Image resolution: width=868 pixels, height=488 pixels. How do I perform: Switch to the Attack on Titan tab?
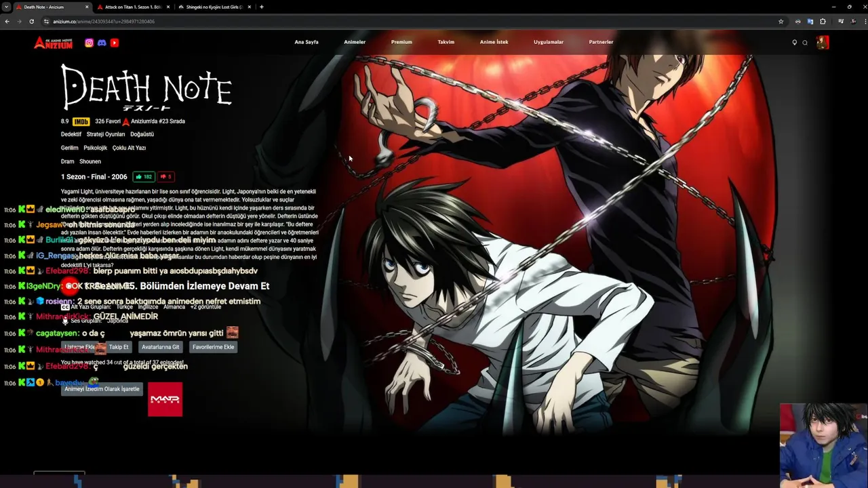(x=133, y=7)
